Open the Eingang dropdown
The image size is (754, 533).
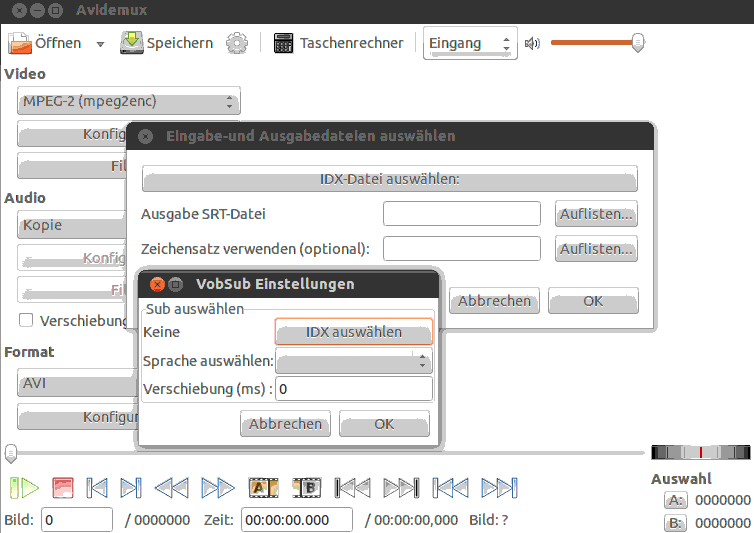tap(470, 43)
